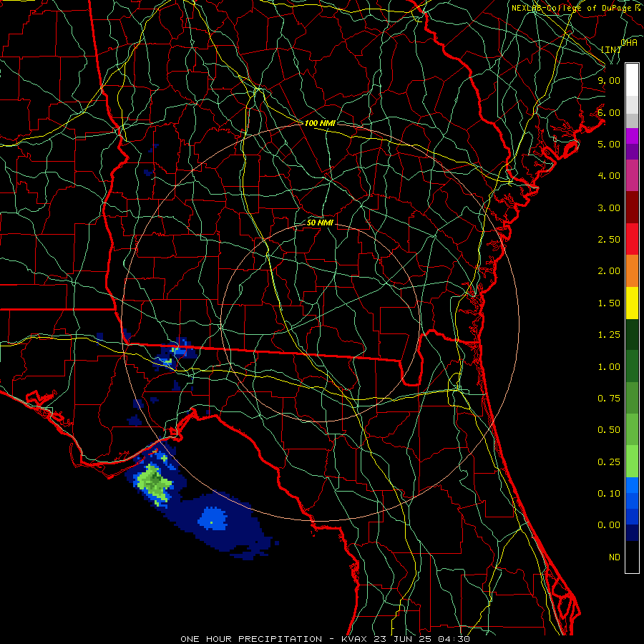The width and height of the screenshot is (644, 644).
Task: Select the orange swatch at 2.00
Action: [632, 270]
